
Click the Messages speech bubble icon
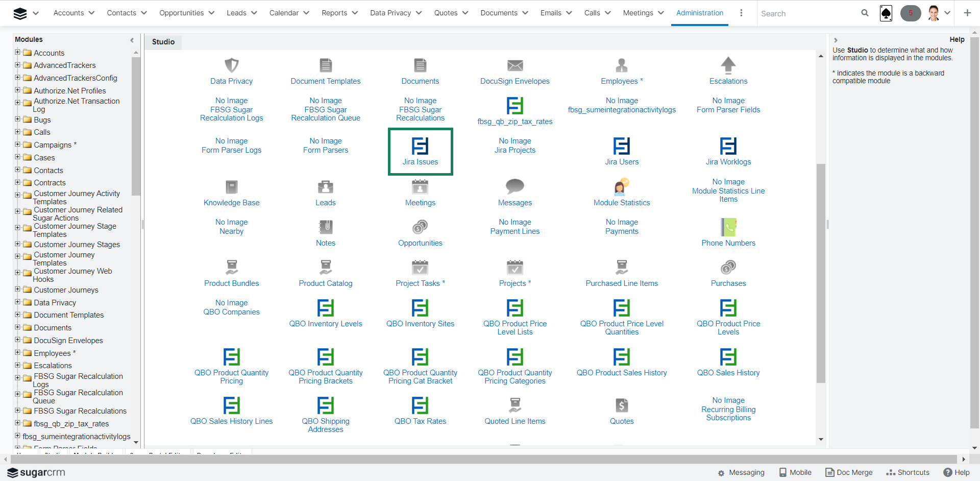(x=514, y=187)
